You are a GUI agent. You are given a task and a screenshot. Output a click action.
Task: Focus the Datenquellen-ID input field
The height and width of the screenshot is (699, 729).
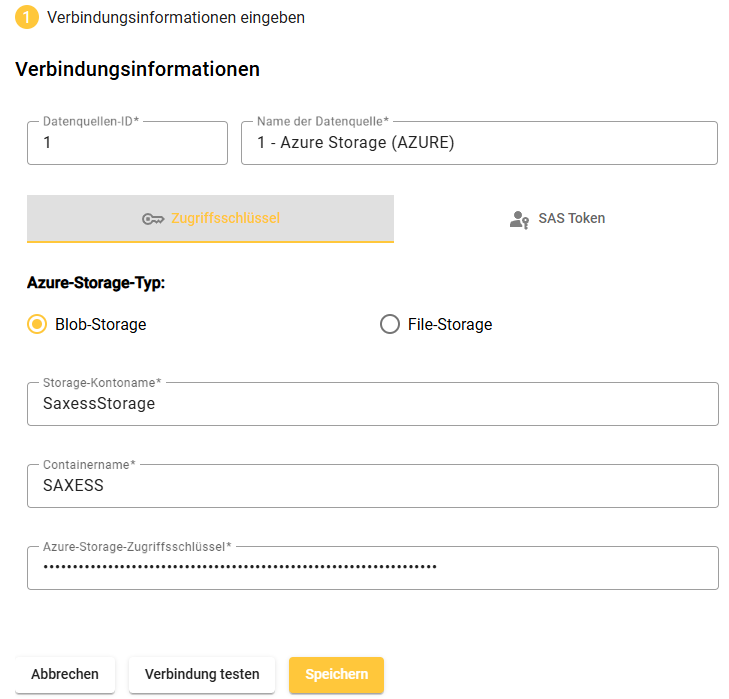[x=127, y=143]
